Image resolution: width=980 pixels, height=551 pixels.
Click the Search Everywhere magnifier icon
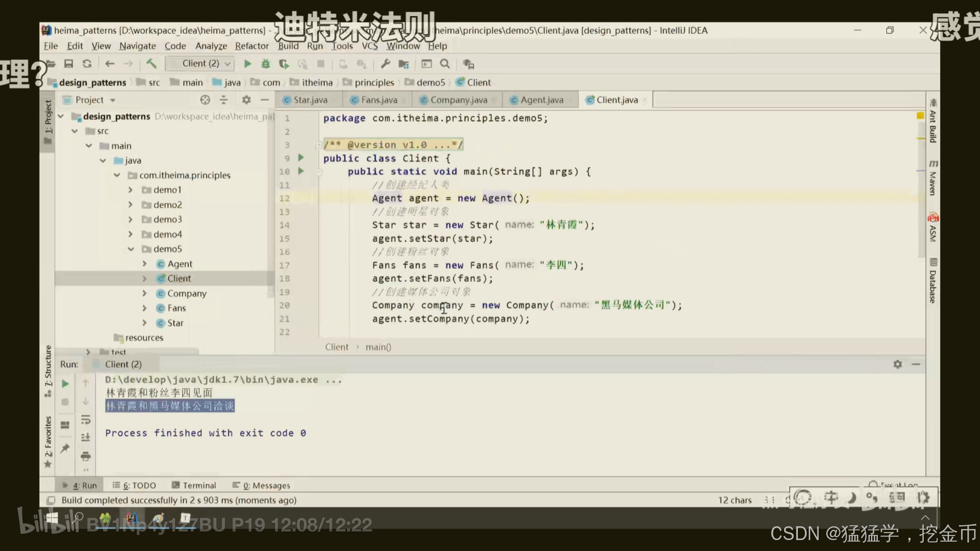tap(445, 64)
